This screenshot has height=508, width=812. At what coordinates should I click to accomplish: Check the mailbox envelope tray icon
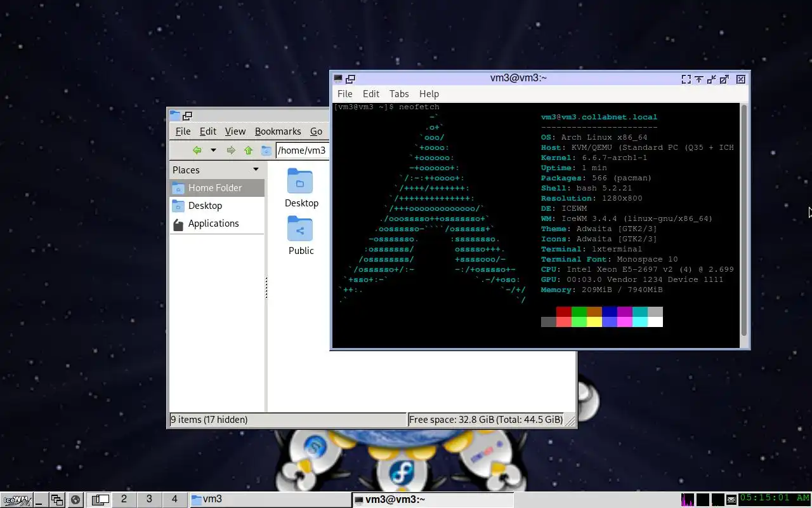(x=731, y=500)
